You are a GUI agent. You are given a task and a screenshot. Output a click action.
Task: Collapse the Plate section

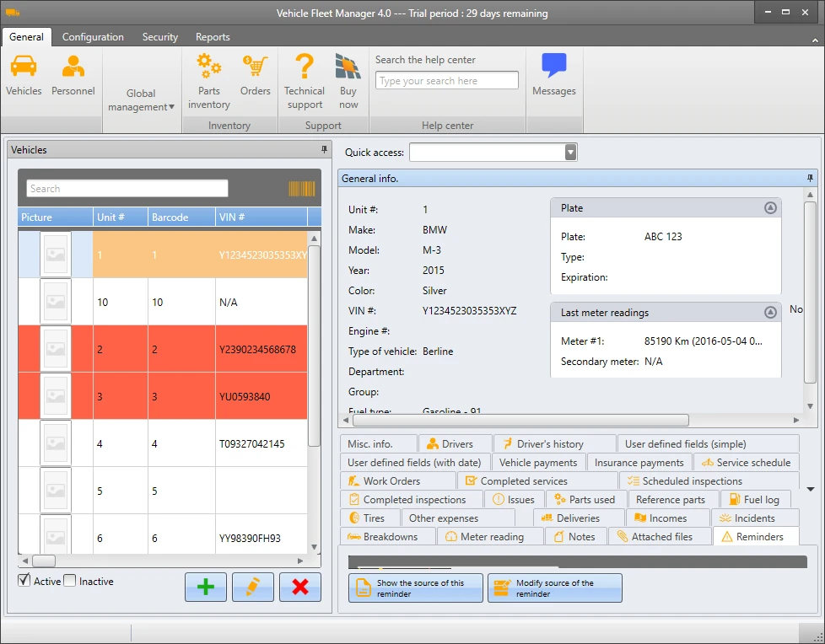click(x=769, y=208)
